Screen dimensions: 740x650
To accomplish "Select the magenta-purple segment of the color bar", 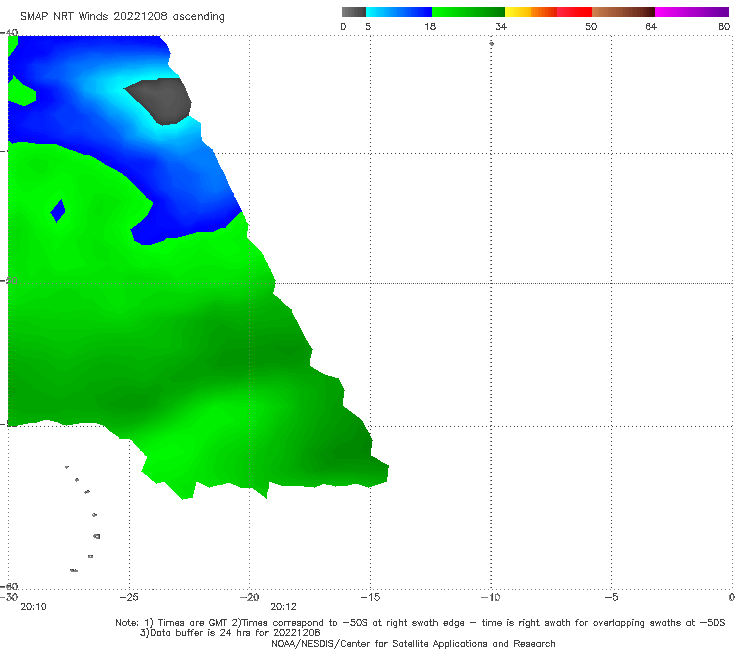I will pos(692,12).
